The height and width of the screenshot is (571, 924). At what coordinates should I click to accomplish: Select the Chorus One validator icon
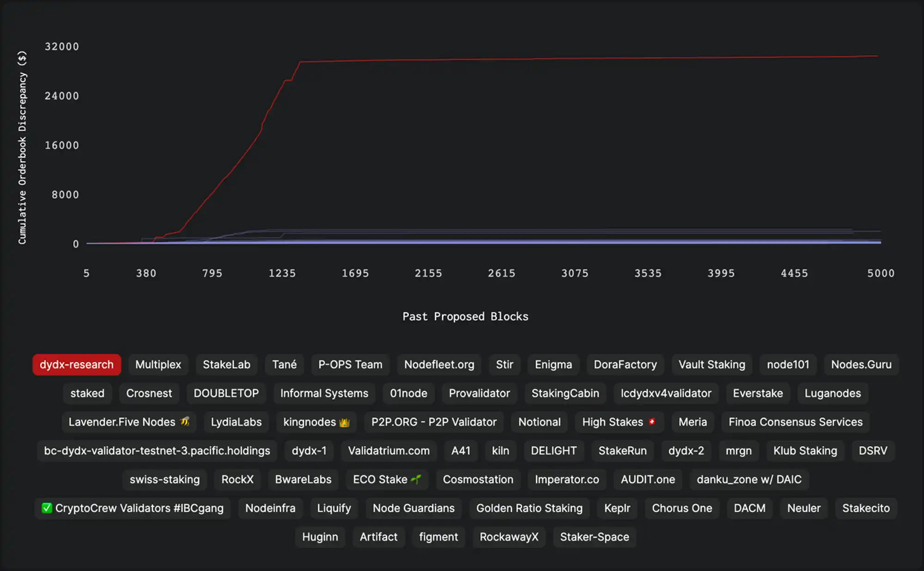tap(682, 508)
